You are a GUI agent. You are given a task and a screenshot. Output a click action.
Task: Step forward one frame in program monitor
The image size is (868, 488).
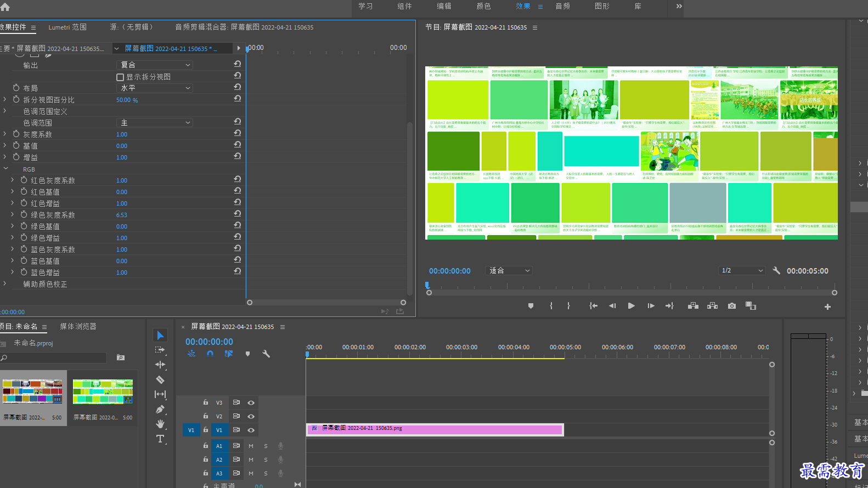(651, 306)
